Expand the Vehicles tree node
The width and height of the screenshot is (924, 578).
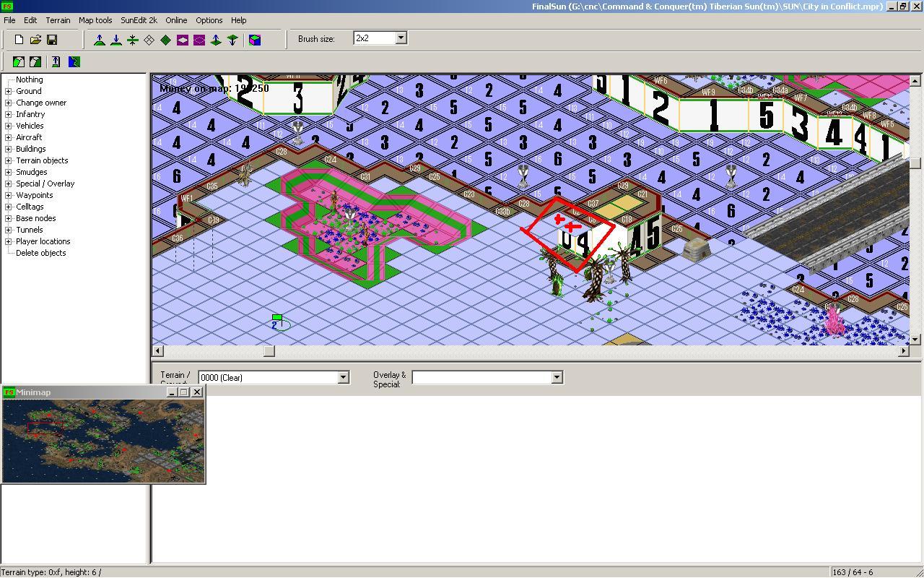[x=9, y=126]
